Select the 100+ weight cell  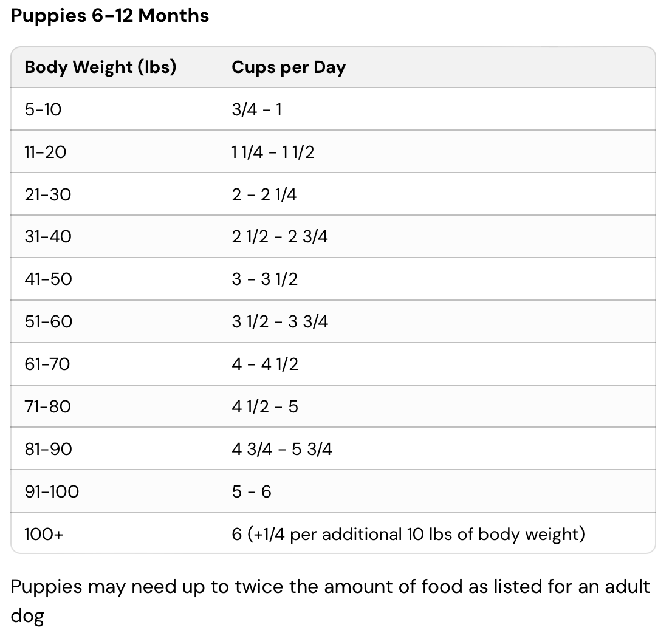point(44,534)
